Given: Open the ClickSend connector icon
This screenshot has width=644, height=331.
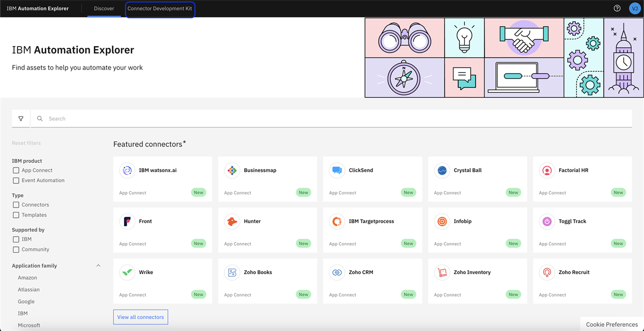Looking at the screenshot, I should click(x=337, y=171).
